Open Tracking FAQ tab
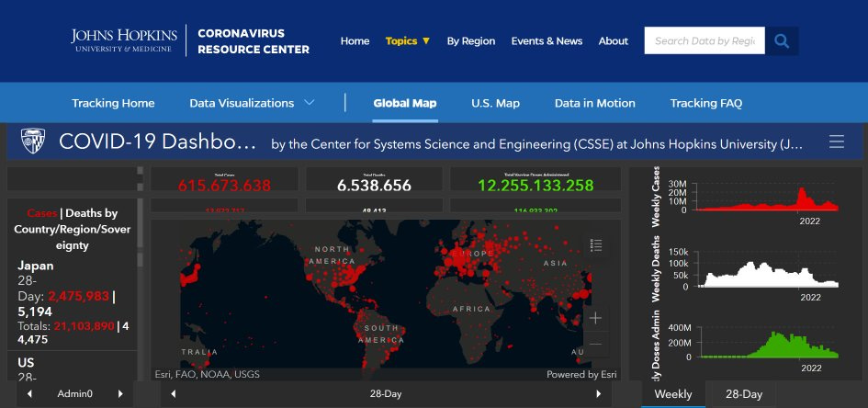868x408 pixels. coord(706,103)
